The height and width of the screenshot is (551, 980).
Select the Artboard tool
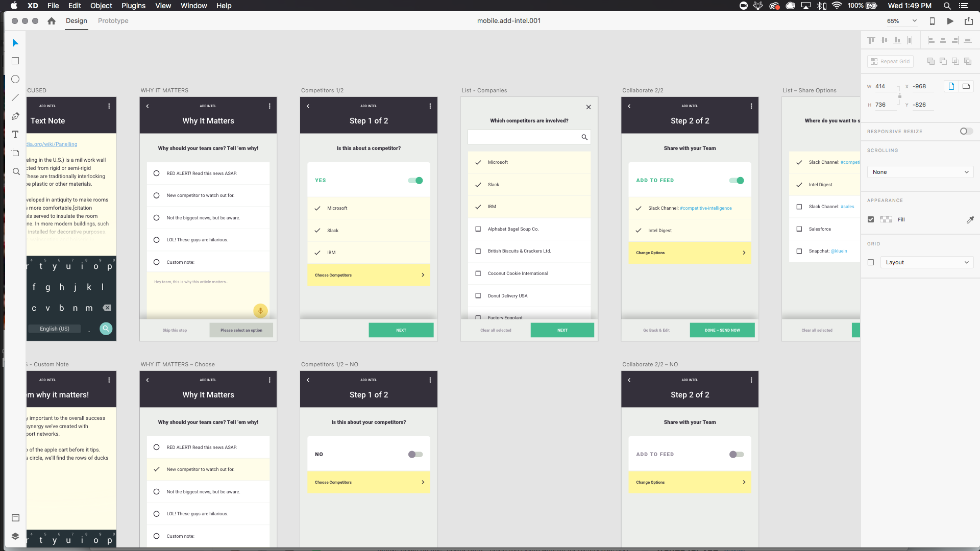click(15, 153)
